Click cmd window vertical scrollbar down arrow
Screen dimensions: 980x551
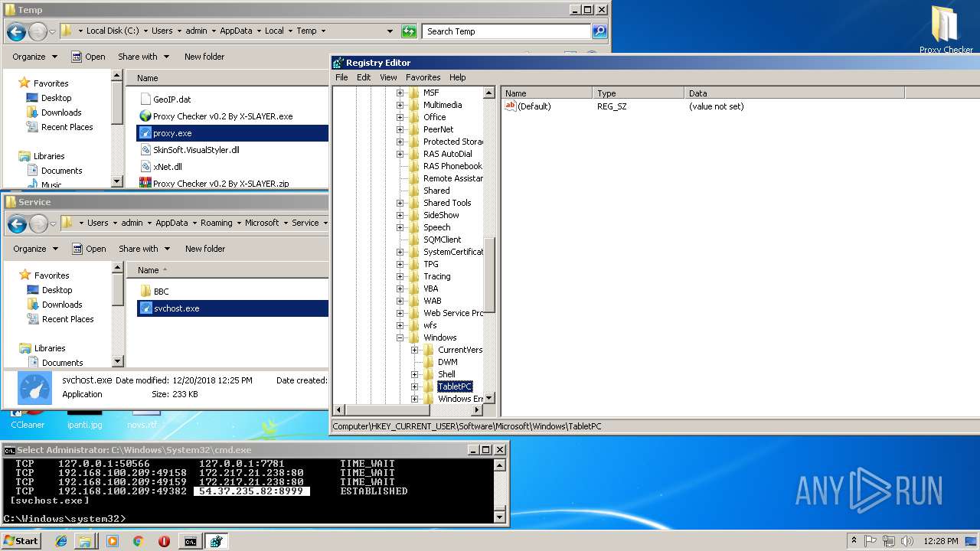tap(500, 517)
